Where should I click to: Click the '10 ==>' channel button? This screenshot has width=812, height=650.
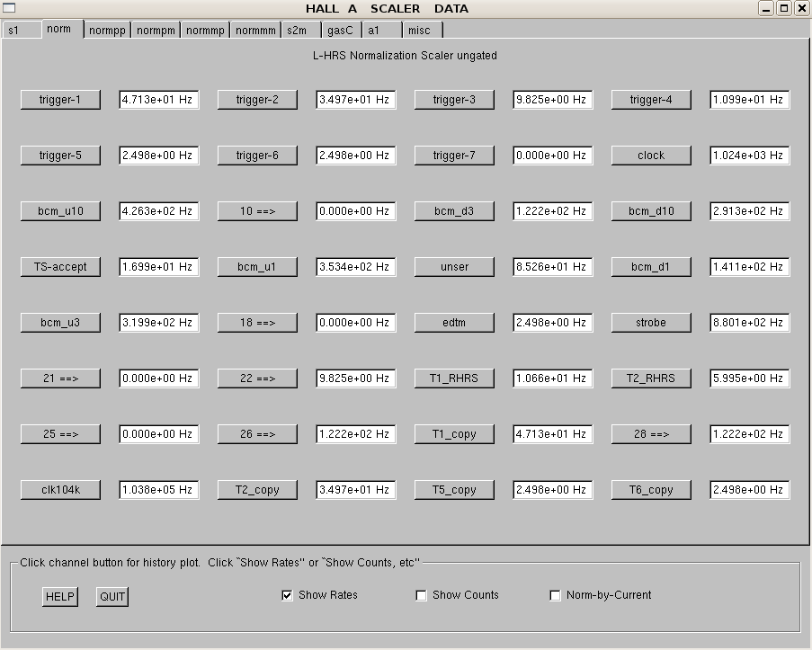(257, 211)
